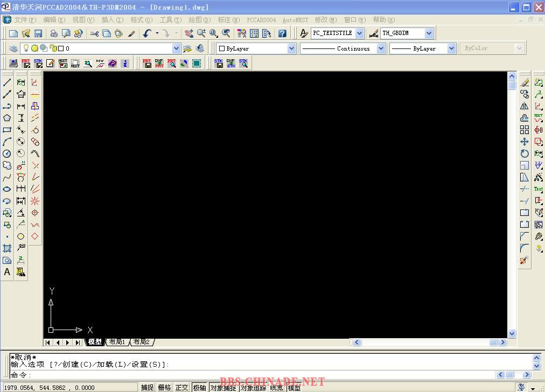
Task: Click the Cut scissors icon
Action: [94, 33]
